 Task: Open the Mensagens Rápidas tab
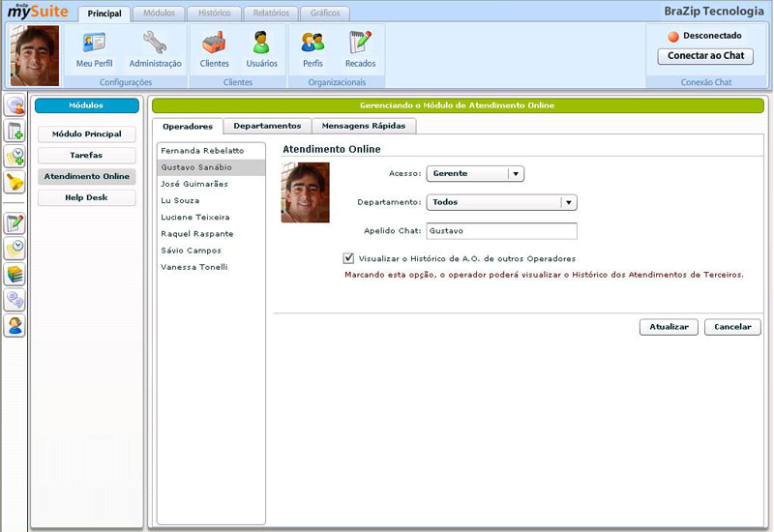pos(364,126)
